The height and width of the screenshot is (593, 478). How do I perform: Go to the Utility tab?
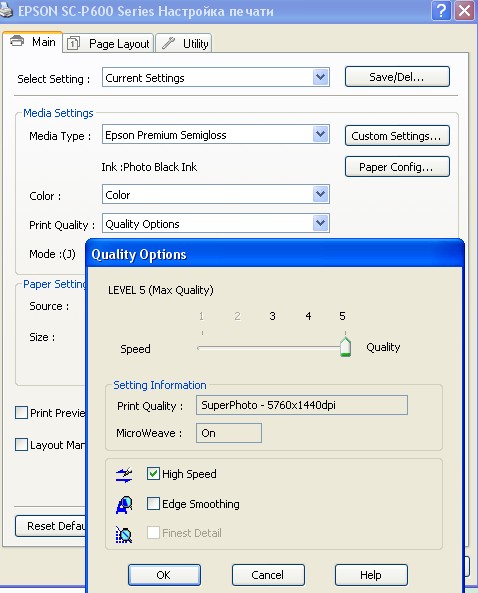184,43
